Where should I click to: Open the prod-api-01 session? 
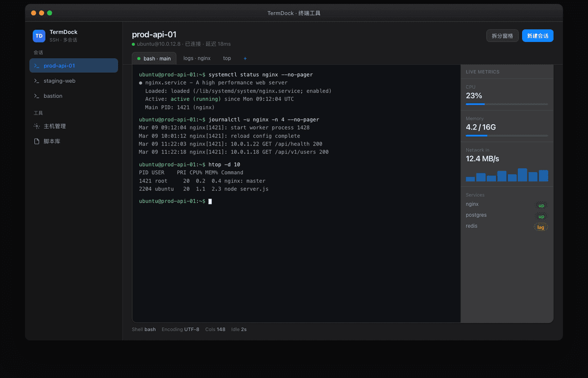73,65
